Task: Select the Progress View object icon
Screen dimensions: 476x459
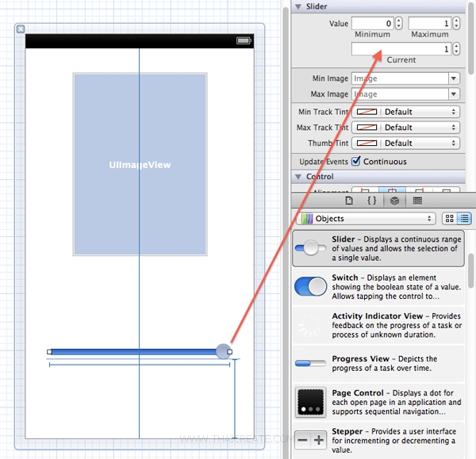Action: coord(310,363)
